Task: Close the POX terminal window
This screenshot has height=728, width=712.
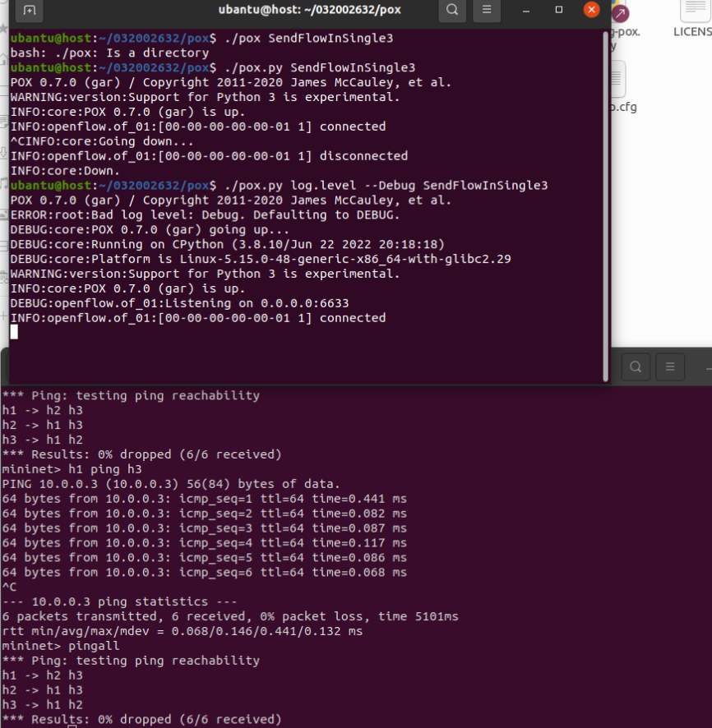Action: pyautogui.click(x=591, y=10)
